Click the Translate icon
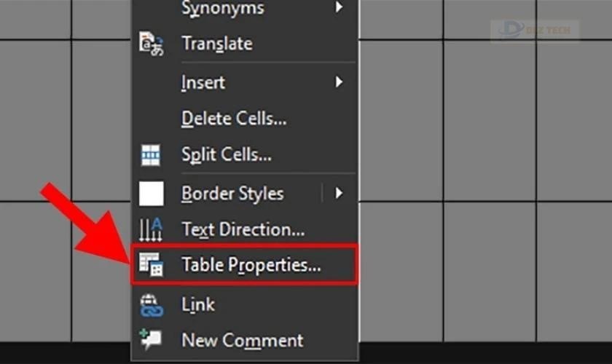This screenshot has width=612, height=364. (x=151, y=44)
